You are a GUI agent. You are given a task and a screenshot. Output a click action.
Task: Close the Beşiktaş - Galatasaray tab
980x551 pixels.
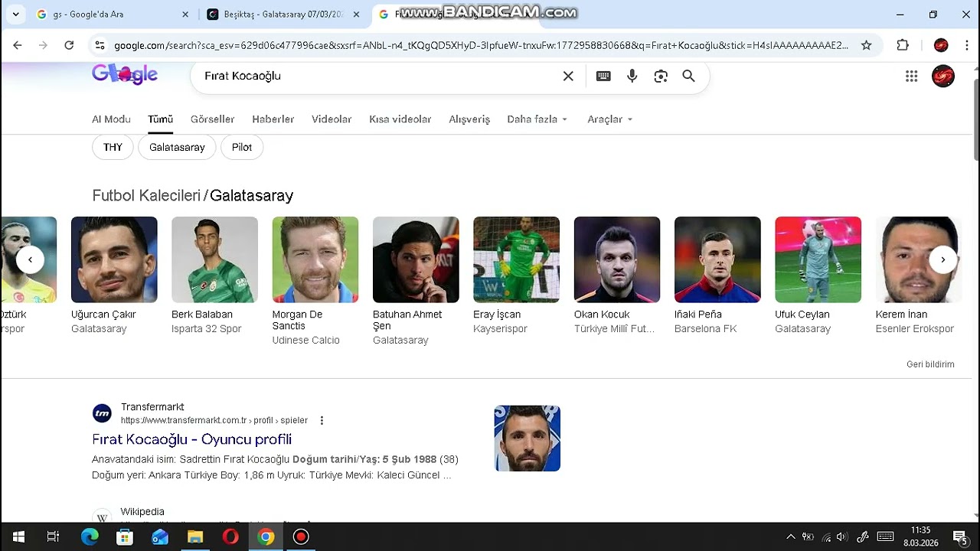(x=356, y=15)
